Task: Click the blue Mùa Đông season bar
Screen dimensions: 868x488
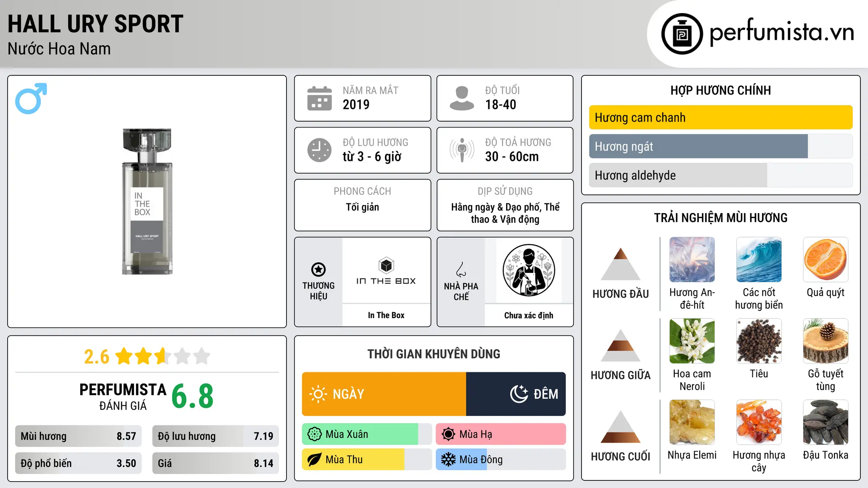Action: coord(501,460)
